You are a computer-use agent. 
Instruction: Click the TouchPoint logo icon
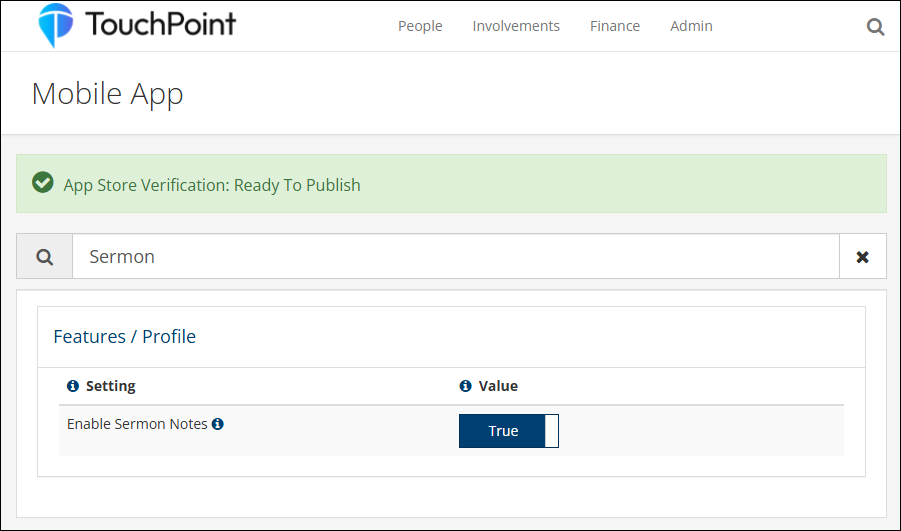coord(56,25)
